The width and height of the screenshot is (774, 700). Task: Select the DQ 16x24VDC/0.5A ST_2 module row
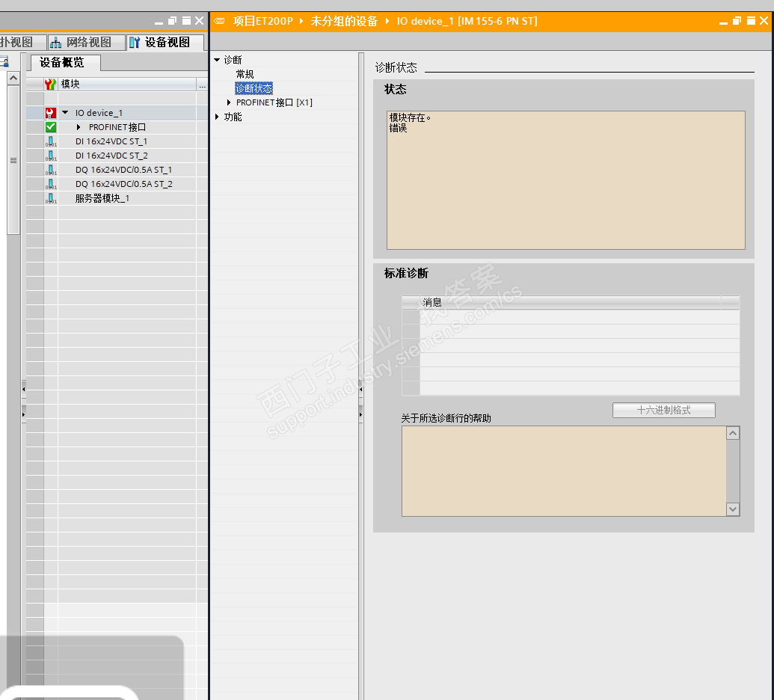click(x=117, y=184)
